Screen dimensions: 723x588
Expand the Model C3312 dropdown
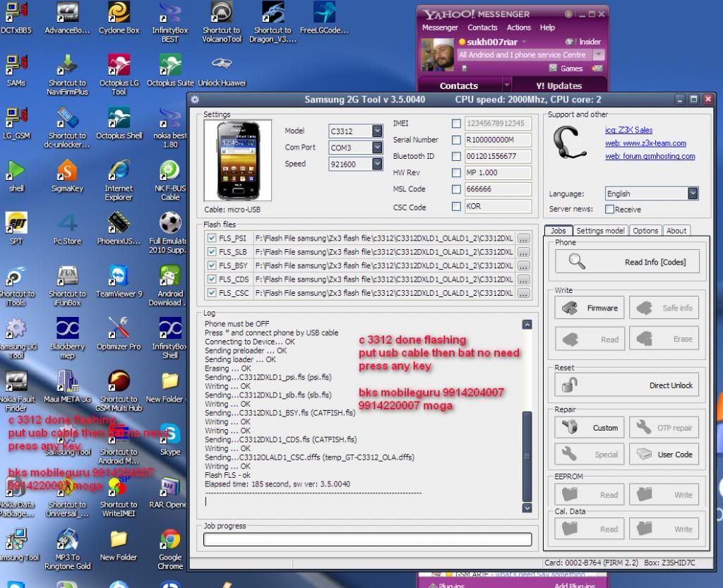point(377,131)
